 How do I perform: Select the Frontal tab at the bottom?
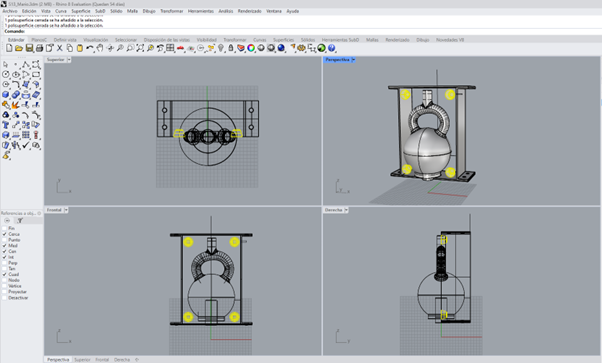point(102,360)
